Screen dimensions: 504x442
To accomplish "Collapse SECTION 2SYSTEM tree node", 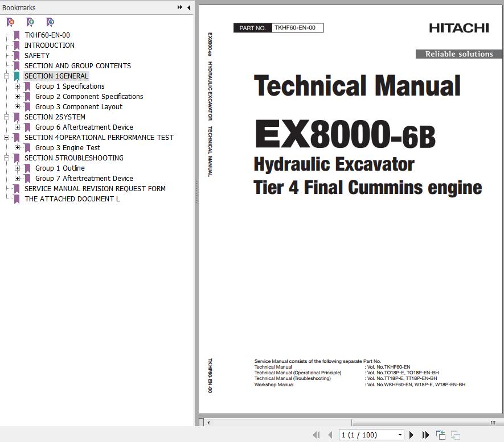I will tap(6, 117).
